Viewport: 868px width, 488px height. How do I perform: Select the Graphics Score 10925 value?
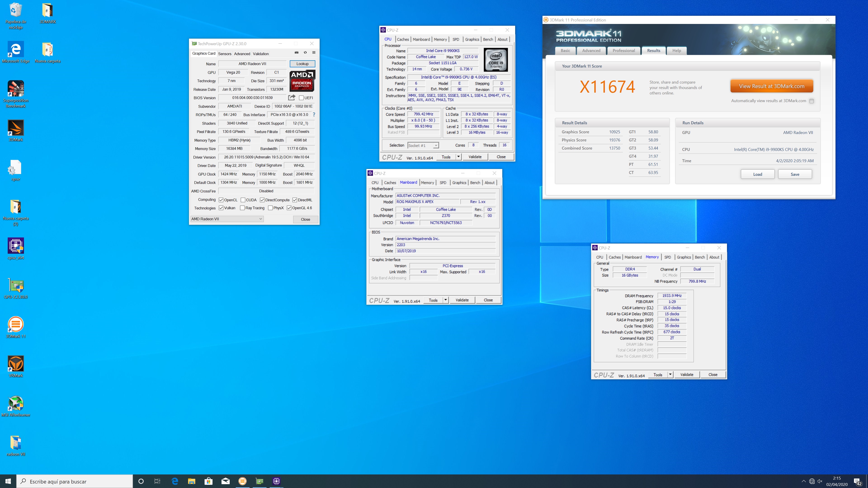tap(614, 132)
